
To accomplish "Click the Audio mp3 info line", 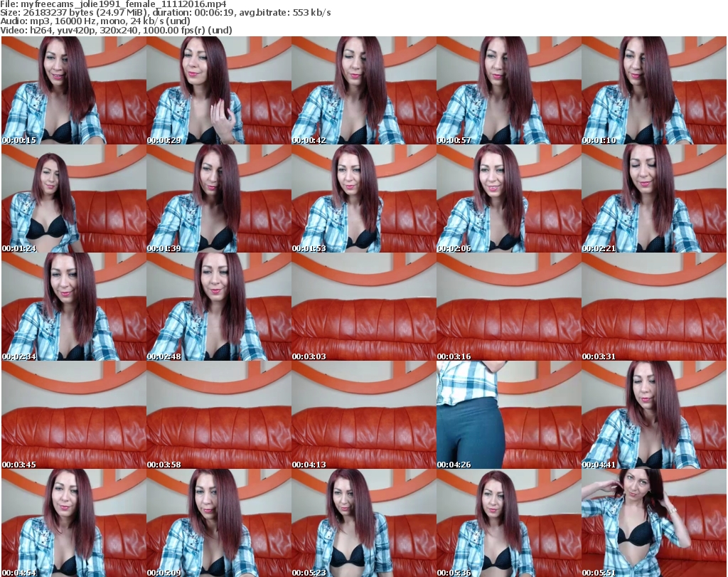I will tap(95, 21).
